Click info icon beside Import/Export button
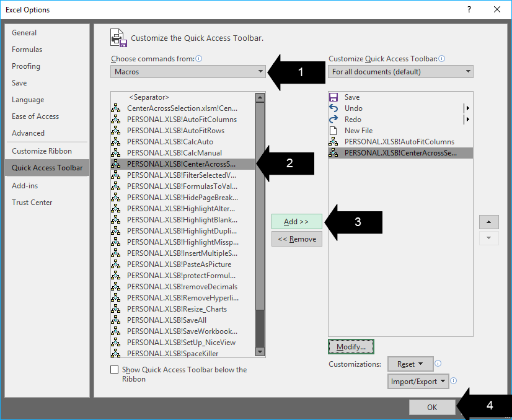Screen dimensions: 512x420 (x=454, y=380)
